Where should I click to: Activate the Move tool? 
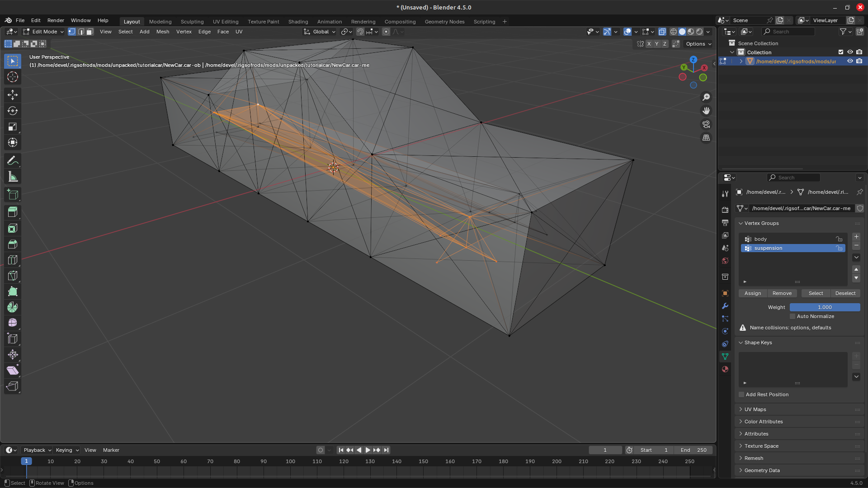(x=13, y=94)
